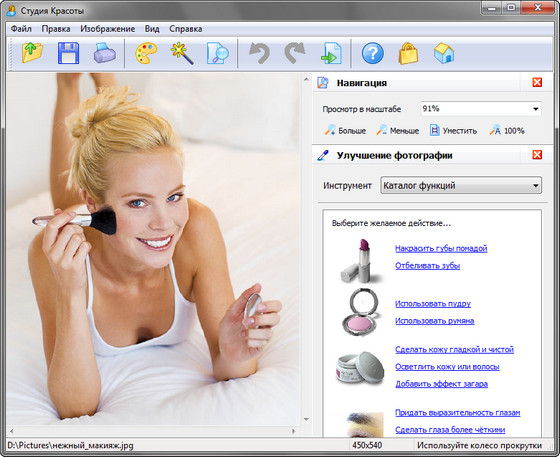Select the magic wand tool
Image resolution: width=560 pixels, height=457 pixels.
pyautogui.click(x=182, y=53)
